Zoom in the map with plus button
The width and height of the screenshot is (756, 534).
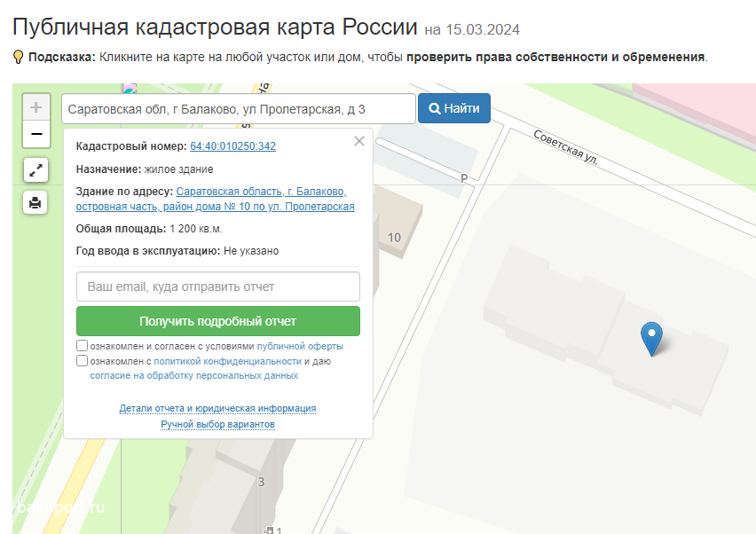pos(36,108)
